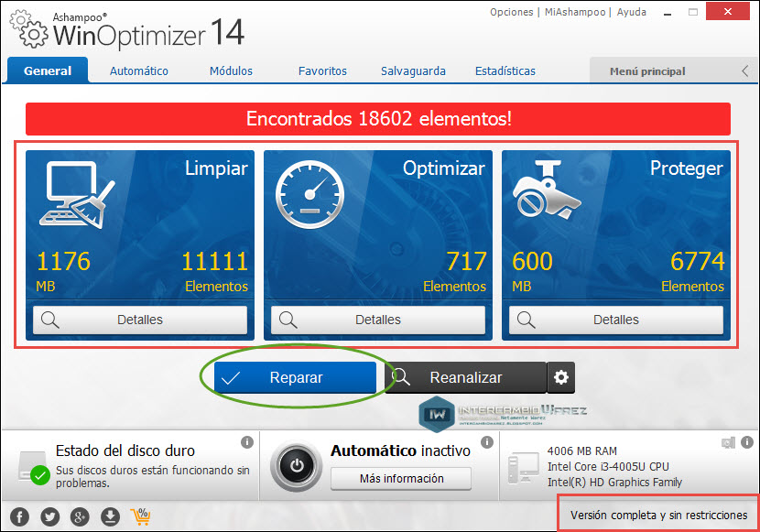
Task: Click the download arrow icon
Action: click(x=110, y=517)
